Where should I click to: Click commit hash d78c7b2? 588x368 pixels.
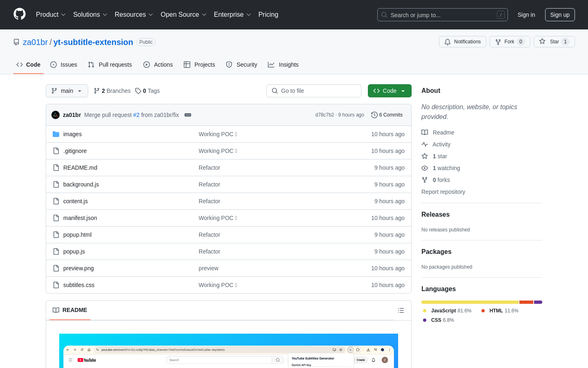[x=325, y=115]
